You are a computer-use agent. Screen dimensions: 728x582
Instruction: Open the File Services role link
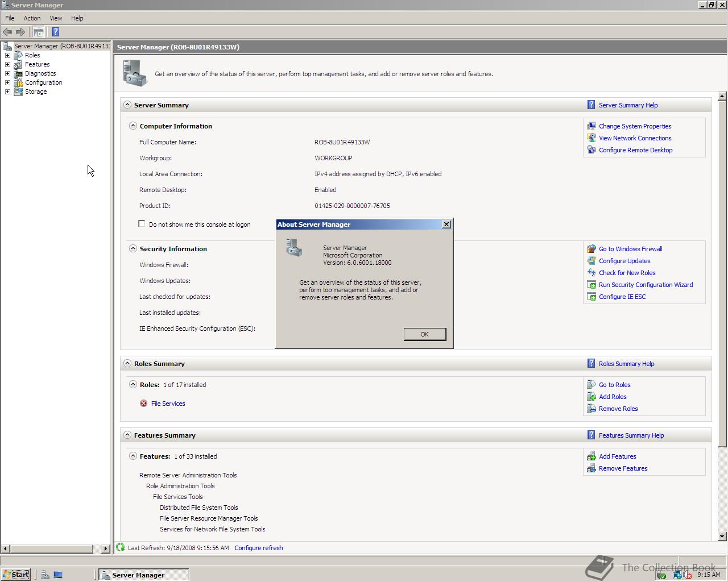click(x=168, y=404)
